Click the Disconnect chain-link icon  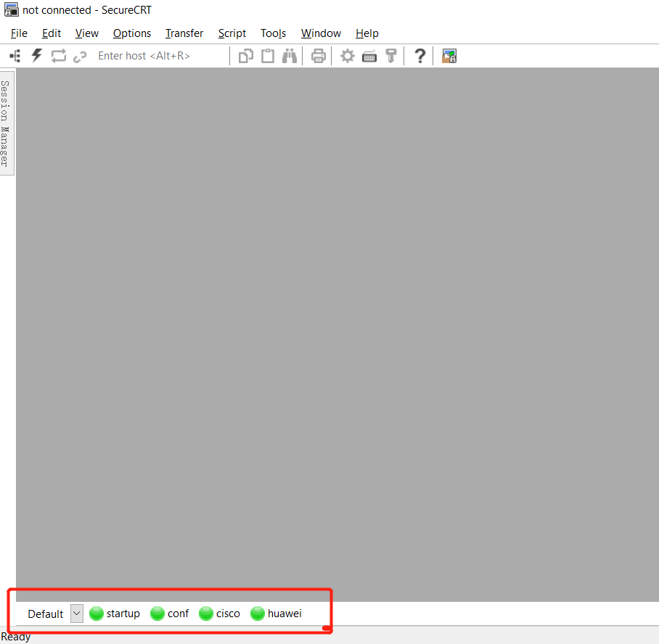(80, 57)
